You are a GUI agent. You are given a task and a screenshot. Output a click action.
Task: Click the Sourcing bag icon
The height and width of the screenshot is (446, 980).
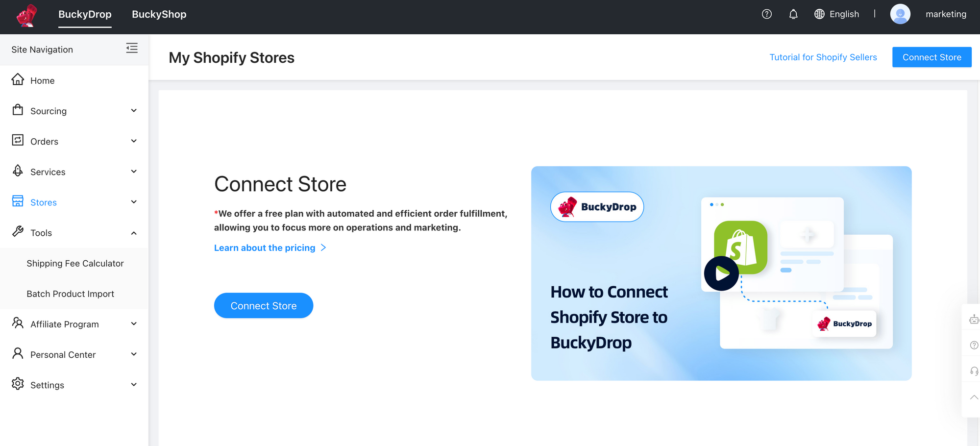pyautogui.click(x=18, y=110)
